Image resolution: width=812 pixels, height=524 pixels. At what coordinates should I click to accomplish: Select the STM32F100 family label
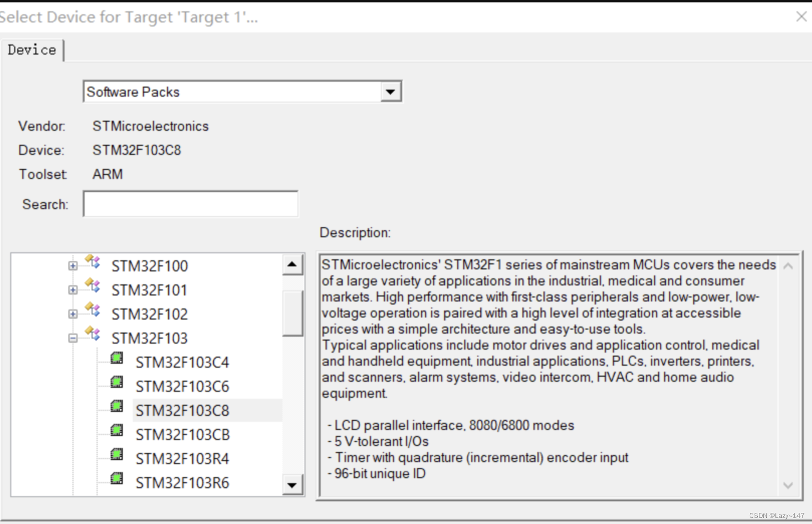point(150,266)
